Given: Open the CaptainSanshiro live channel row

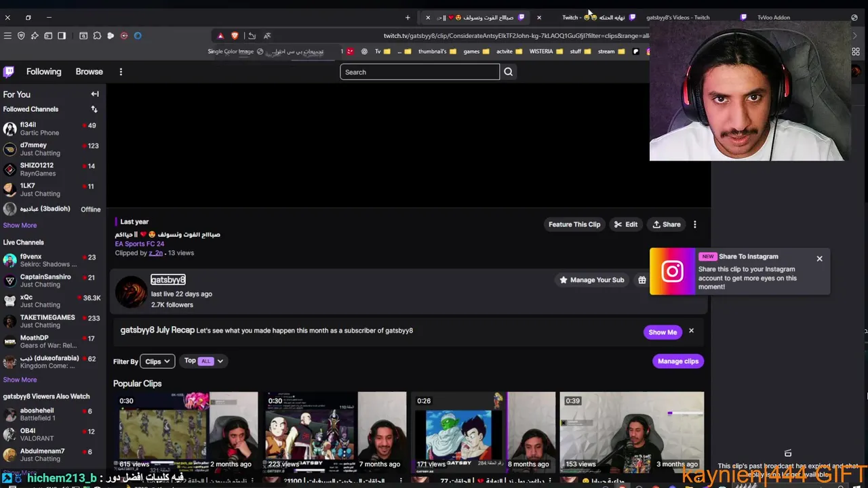Looking at the screenshot, I should (x=52, y=281).
